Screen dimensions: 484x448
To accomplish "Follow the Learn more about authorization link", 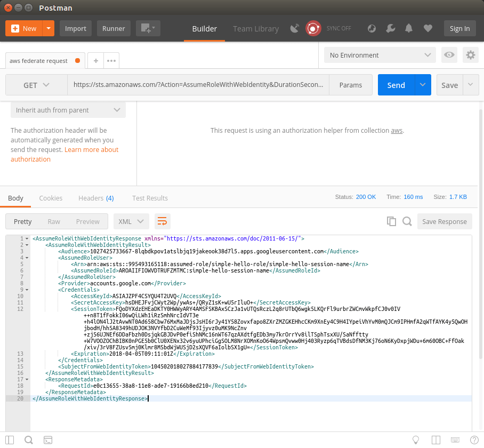I will pos(91,150).
